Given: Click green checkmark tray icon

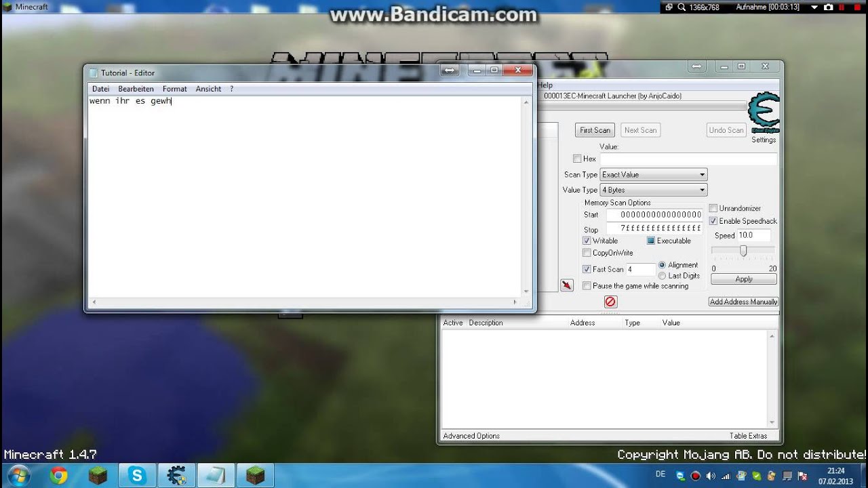Looking at the screenshot, I should pos(756,476).
